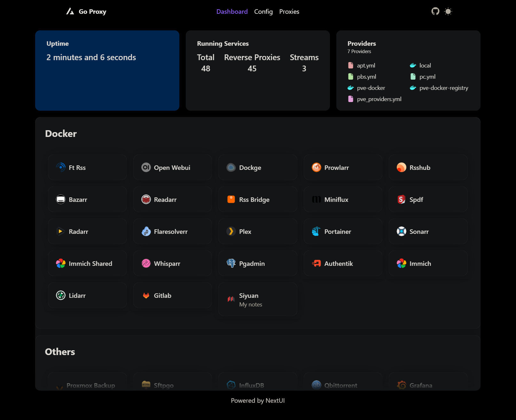The width and height of the screenshot is (516, 420).
Task: Click the Powered by NextUI link
Action: (x=258, y=400)
